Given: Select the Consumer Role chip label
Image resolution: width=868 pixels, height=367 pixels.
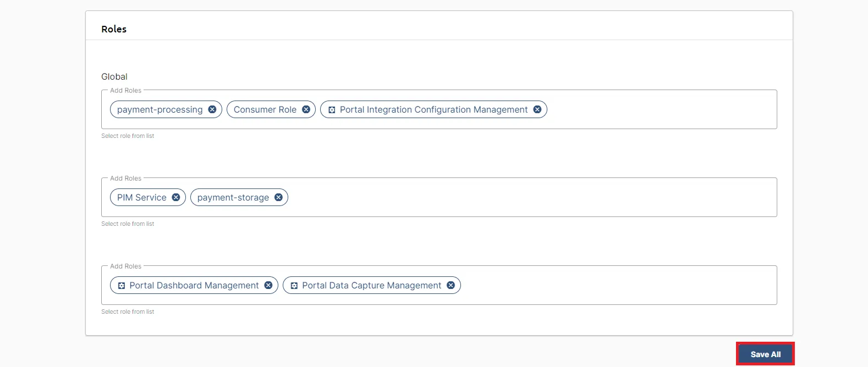Looking at the screenshot, I should pos(265,109).
